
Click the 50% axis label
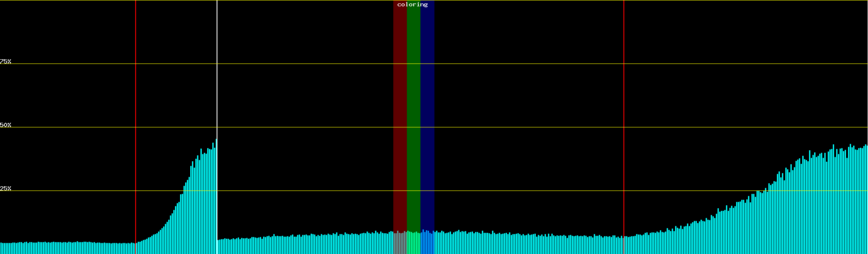(6, 125)
